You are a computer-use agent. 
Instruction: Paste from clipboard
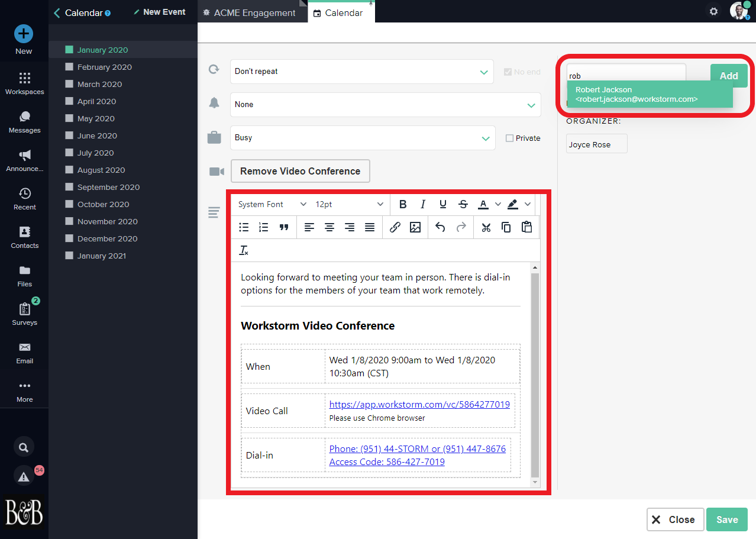click(526, 227)
